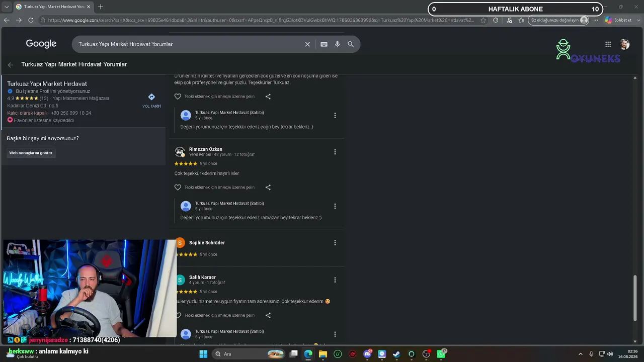The image size is (644, 362).
Task: Click Web sonuçlarını göster button
Action: [31, 153]
